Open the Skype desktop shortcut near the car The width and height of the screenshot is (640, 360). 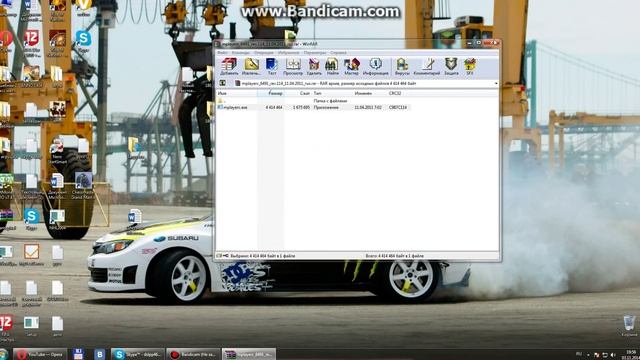click(x=31, y=219)
